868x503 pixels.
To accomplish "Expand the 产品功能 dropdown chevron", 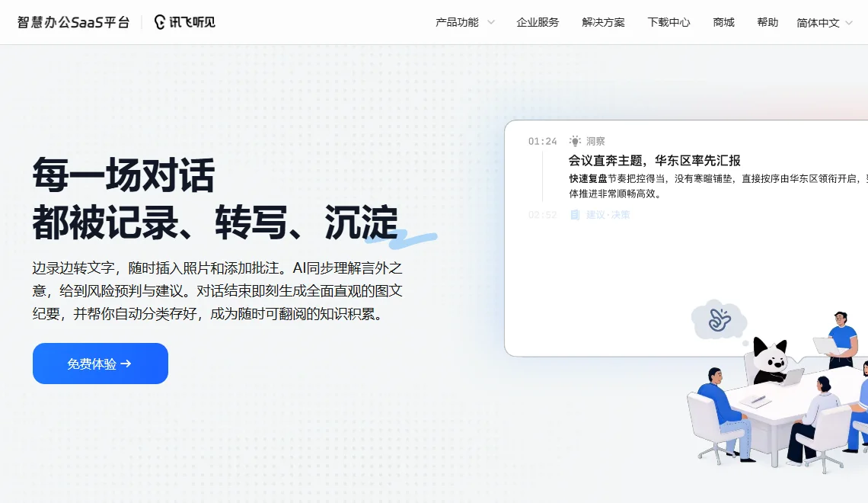I will coord(491,23).
